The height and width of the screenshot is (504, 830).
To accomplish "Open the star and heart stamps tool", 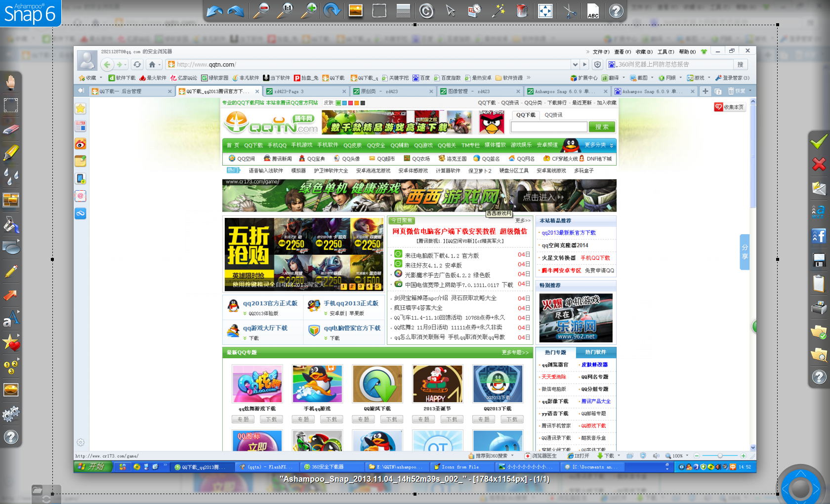I will (x=11, y=342).
